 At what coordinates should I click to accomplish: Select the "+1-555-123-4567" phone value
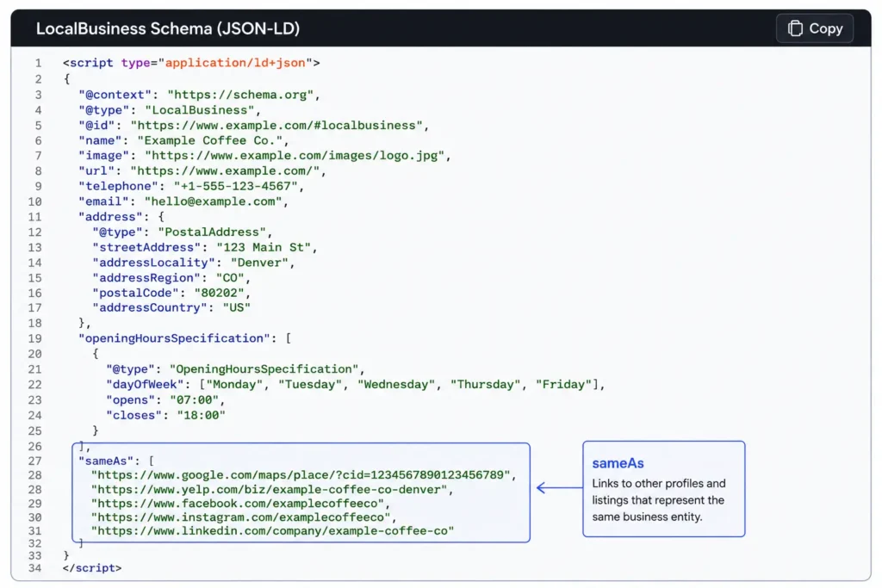[236, 186]
